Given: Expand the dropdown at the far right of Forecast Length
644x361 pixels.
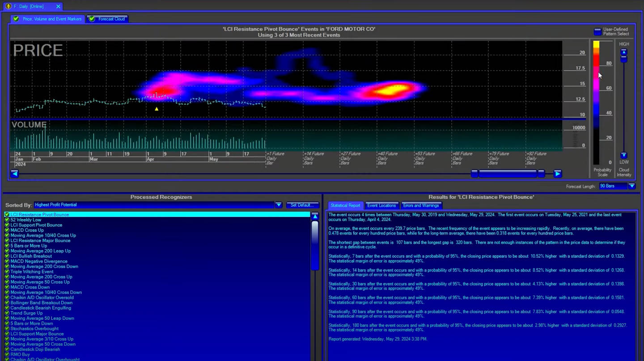Looking at the screenshot, I should tap(631, 186).
